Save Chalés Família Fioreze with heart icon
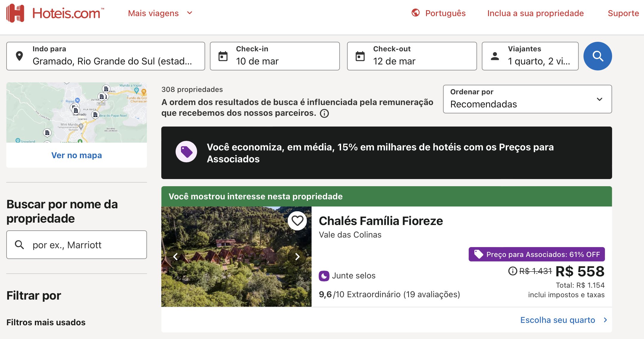This screenshot has width=644, height=339. tap(297, 221)
